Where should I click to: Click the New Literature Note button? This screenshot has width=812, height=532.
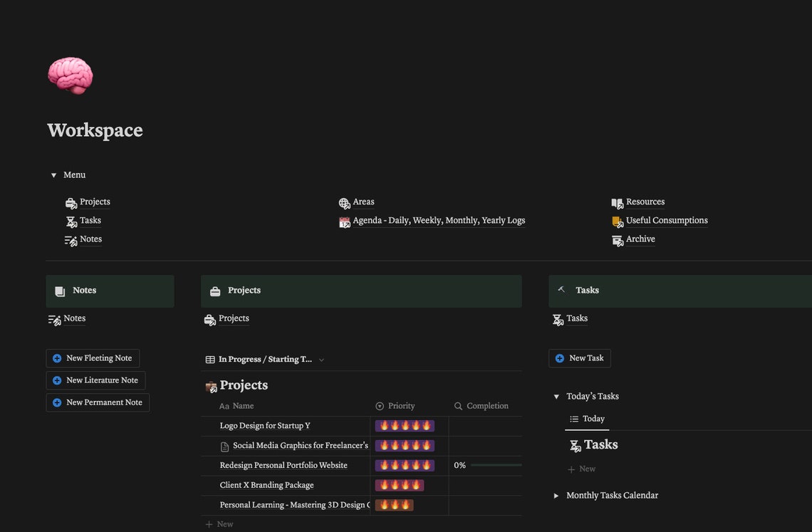(96, 380)
